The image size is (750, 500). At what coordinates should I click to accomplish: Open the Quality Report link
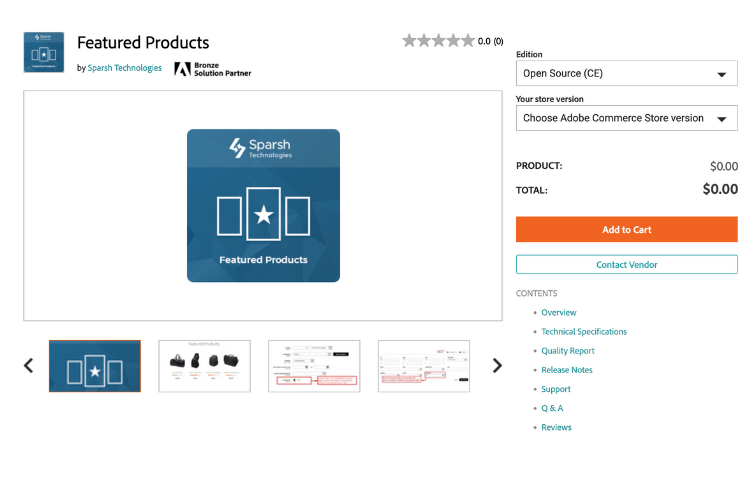568,351
